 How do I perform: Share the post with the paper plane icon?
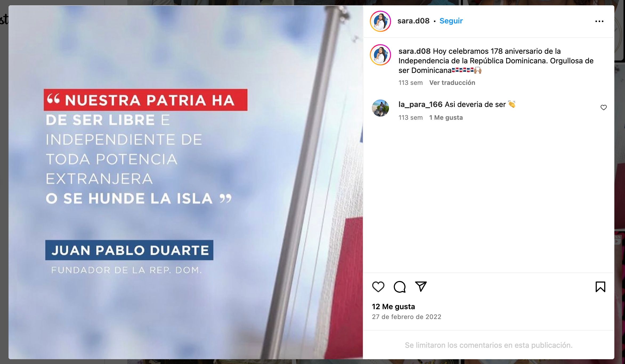421,287
